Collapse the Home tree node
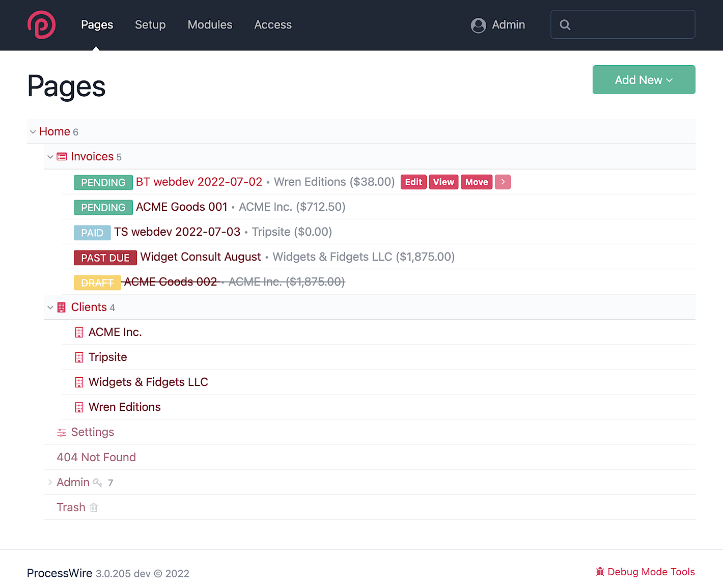The image size is (723, 588). [33, 132]
